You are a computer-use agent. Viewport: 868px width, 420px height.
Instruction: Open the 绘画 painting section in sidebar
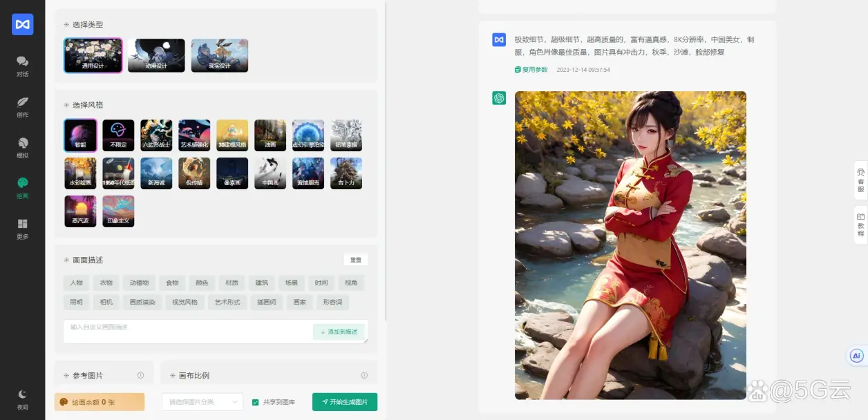click(22, 188)
